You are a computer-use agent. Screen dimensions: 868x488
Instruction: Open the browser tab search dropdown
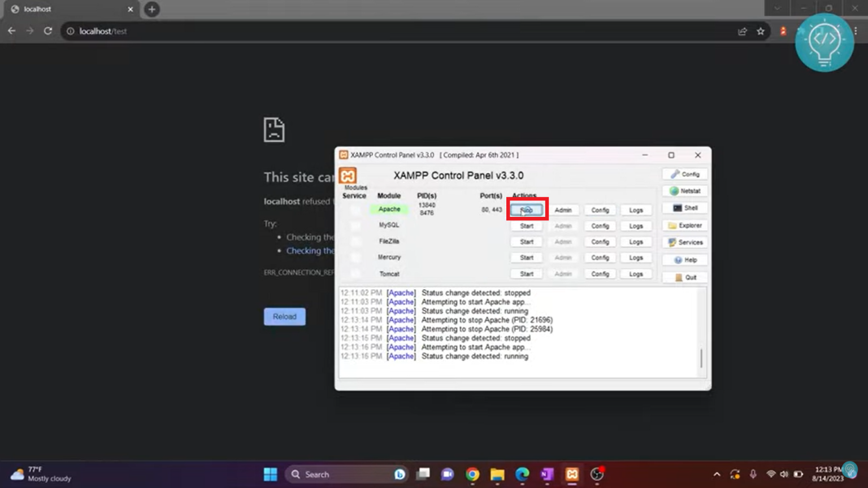click(776, 8)
